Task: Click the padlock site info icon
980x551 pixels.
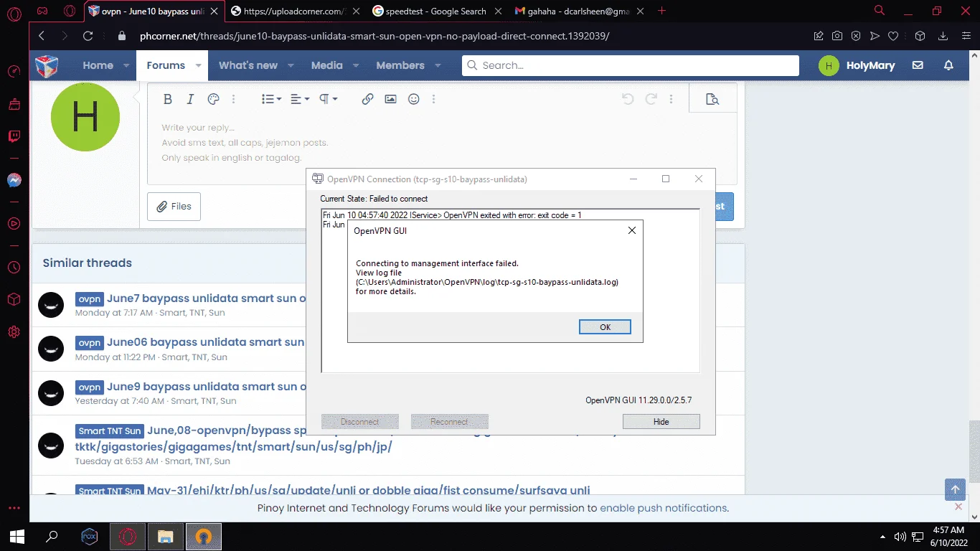Action: (121, 36)
